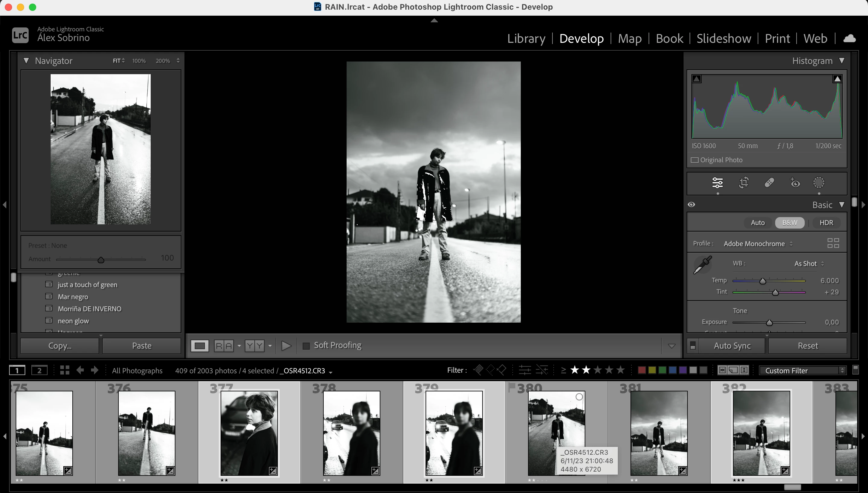
Task: Open the cloud sync status icon
Action: tap(849, 38)
